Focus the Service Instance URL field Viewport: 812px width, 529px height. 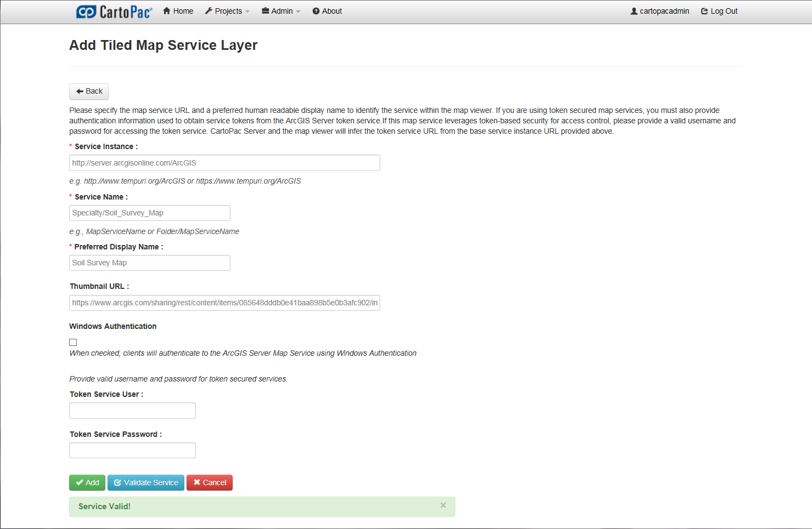point(224,163)
